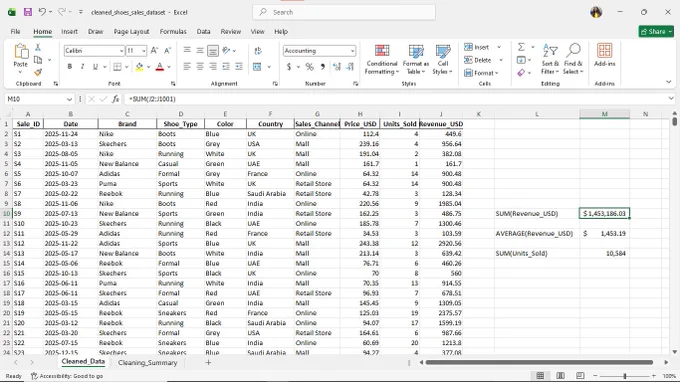Click the Paste clipboard icon
The height and width of the screenshot is (382, 680).
[20, 51]
